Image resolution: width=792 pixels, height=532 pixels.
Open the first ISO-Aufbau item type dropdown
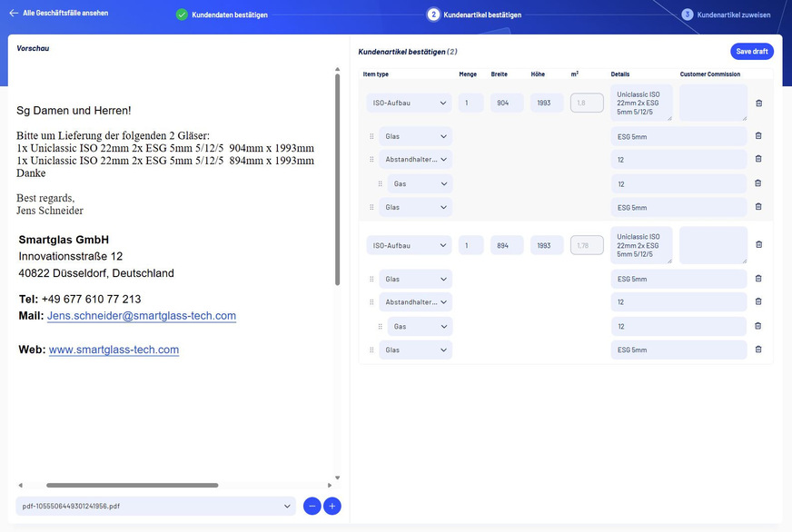[x=409, y=103]
